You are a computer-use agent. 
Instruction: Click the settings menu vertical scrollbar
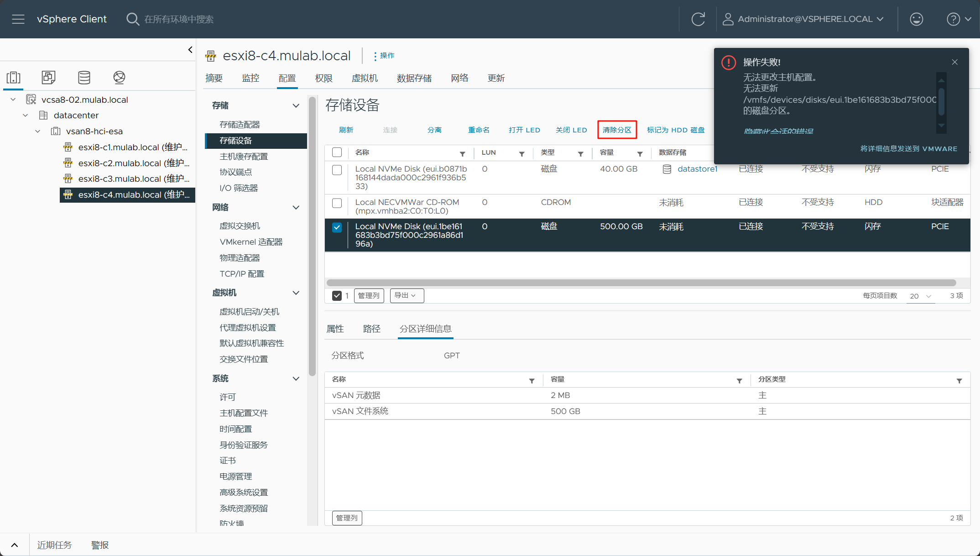(312, 236)
